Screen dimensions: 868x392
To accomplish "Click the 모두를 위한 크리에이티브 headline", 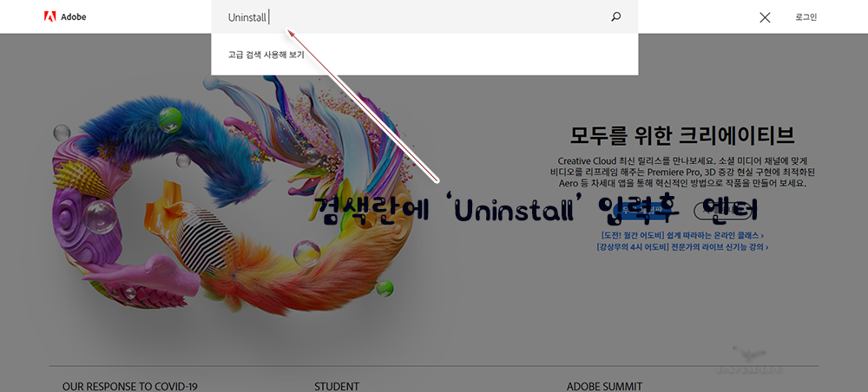I will coord(682,135).
